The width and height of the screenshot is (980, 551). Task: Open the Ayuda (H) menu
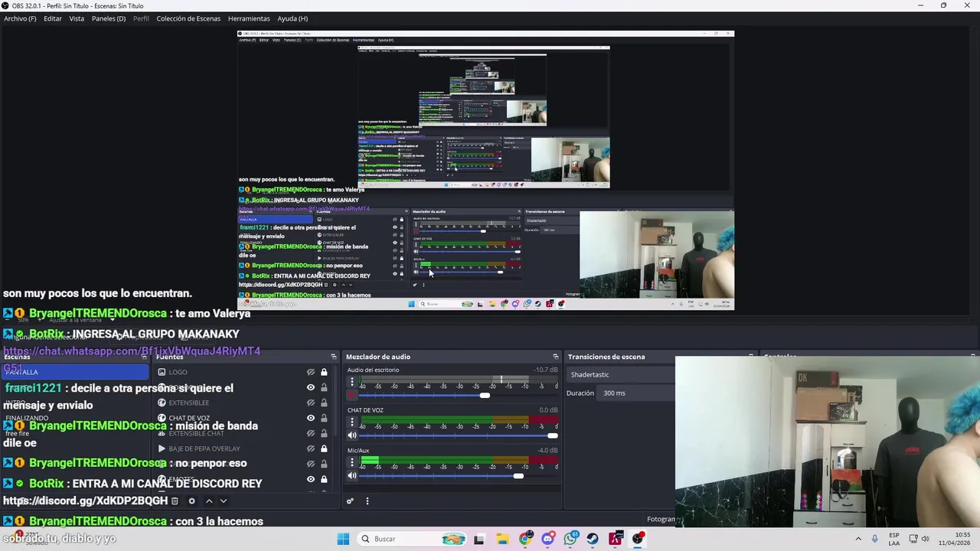click(x=292, y=18)
